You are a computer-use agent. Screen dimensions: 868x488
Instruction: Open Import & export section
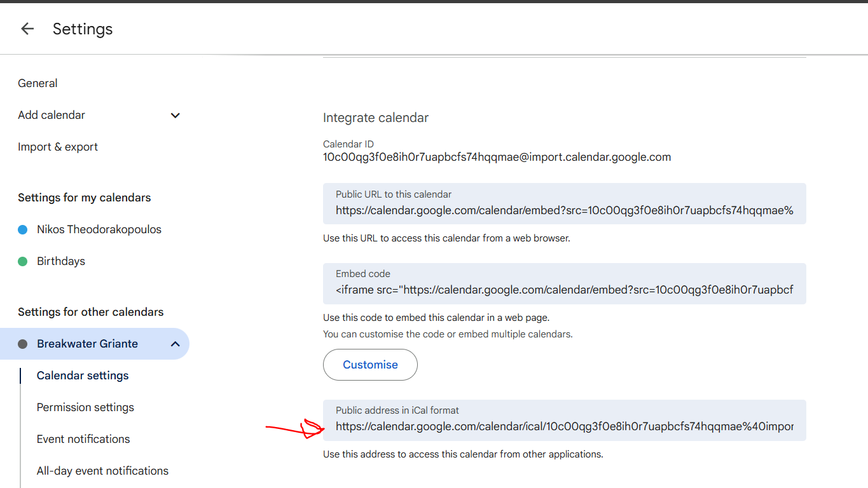(58, 147)
